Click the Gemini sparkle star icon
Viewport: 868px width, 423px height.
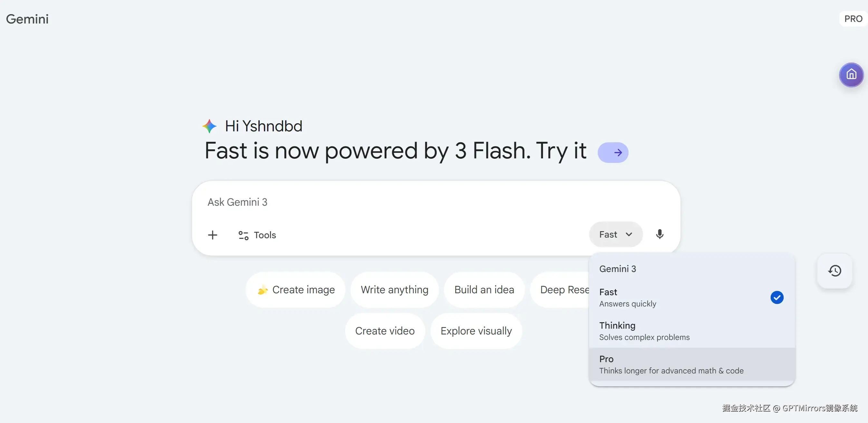click(209, 126)
